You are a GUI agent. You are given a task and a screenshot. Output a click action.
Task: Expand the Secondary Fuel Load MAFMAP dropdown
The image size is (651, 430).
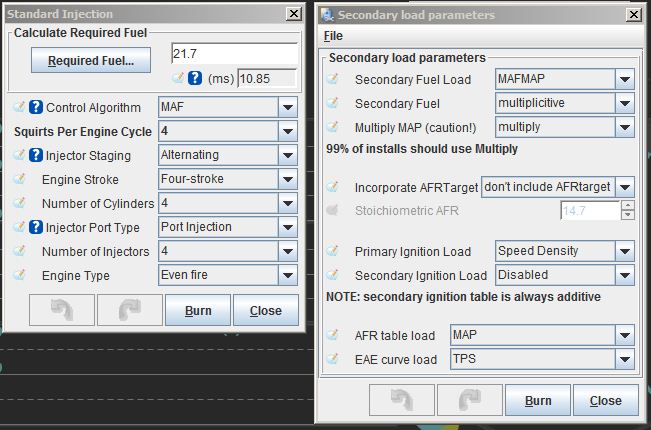624,80
